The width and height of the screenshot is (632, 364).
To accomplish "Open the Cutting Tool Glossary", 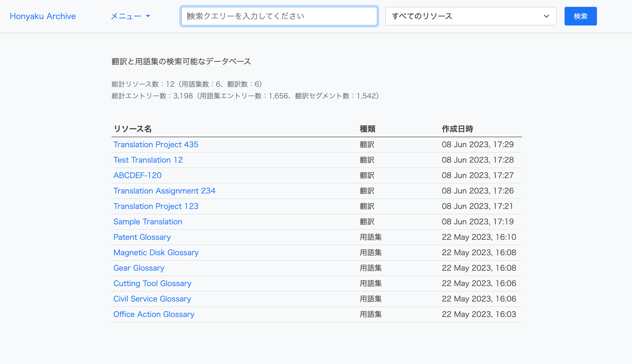I will (x=152, y=283).
